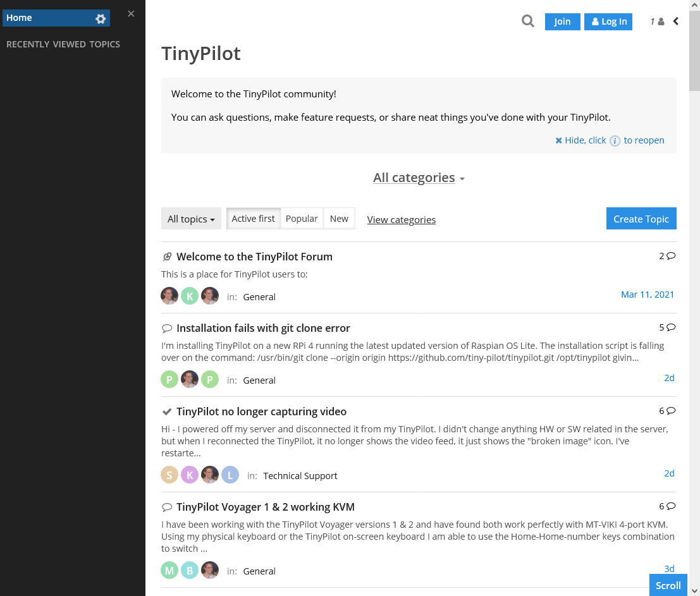The height and width of the screenshot is (596, 700).
Task: Click the green K avatar in Welcome topic
Action: pos(190,296)
